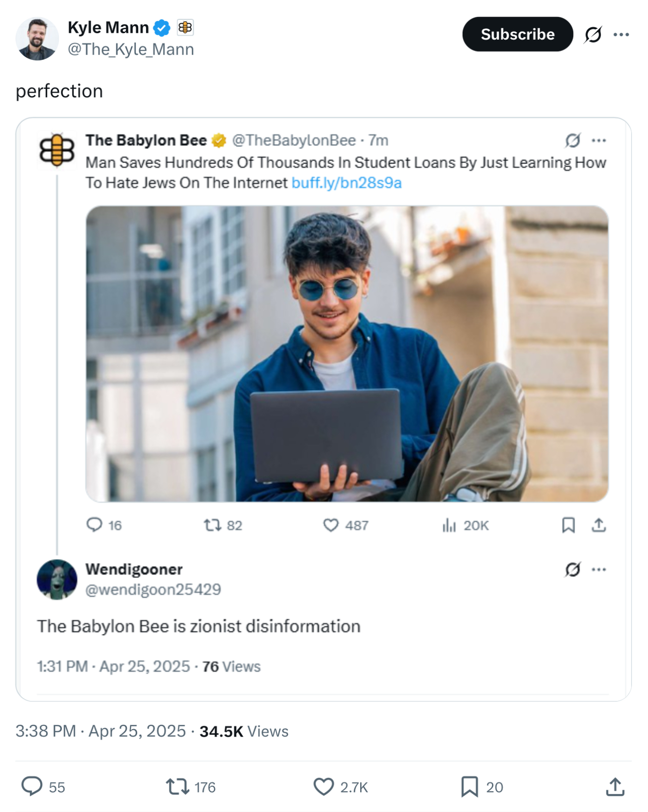Image resolution: width=648 pixels, height=812 pixels.
Task: Open the @The_Kyle_Mann handle link
Action: click(131, 50)
